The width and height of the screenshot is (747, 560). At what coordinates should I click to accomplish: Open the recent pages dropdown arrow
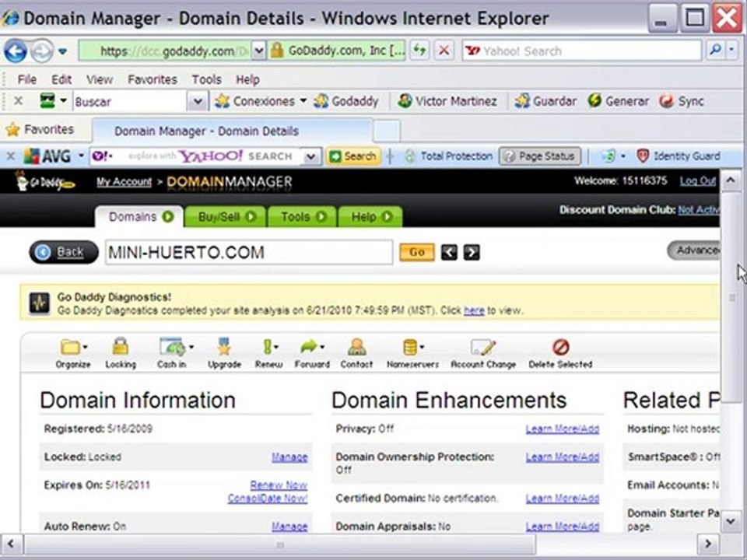[62, 51]
